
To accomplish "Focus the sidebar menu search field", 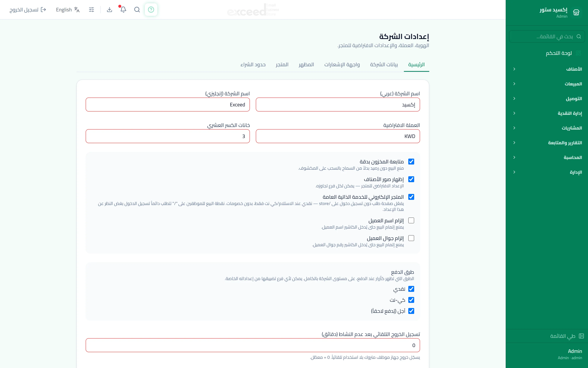I will coord(547,36).
